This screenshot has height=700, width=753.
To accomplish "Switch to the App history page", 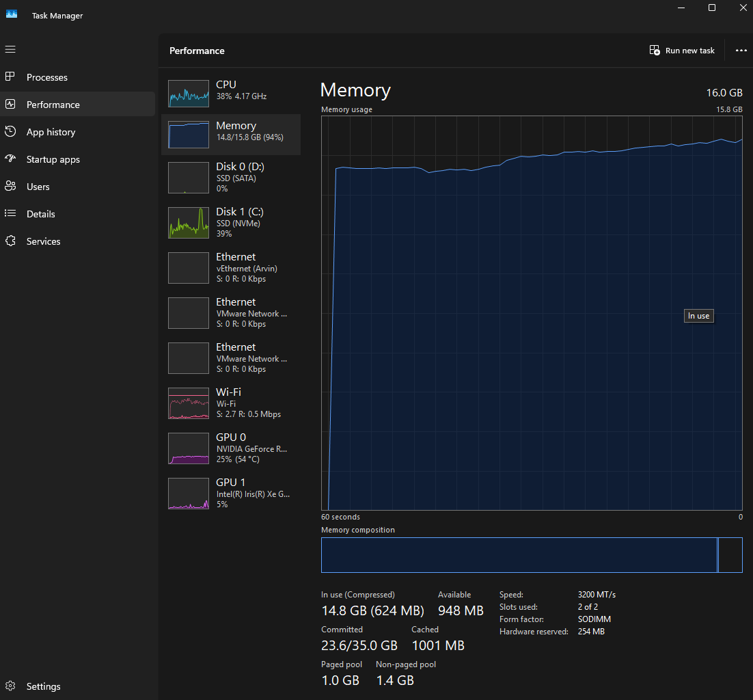I will click(78, 132).
